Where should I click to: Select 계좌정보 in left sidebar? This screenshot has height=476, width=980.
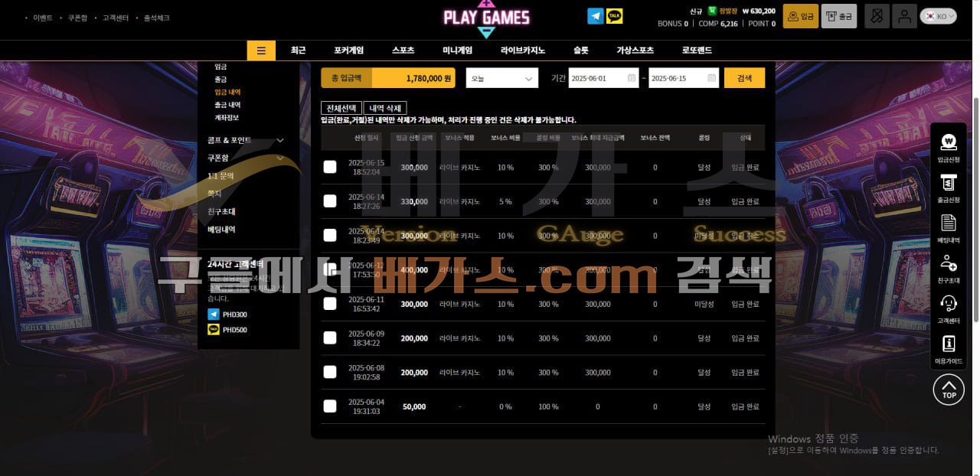(x=227, y=117)
